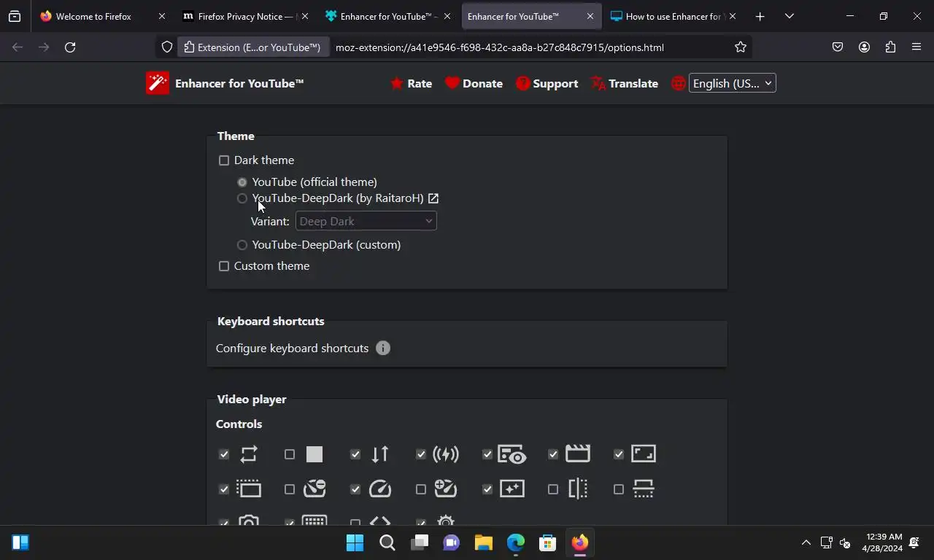Open the English (US) language dropdown
The height and width of the screenshot is (560, 934).
click(x=732, y=83)
